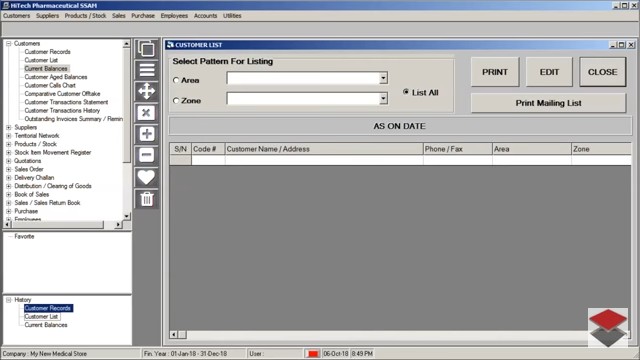Click the Customer List window title icon

click(170, 45)
